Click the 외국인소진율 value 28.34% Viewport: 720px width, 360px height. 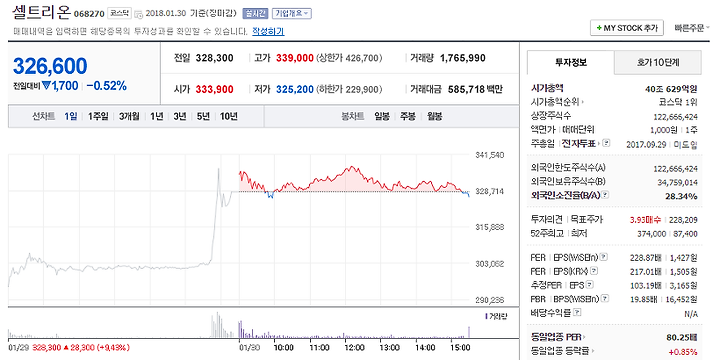(x=681, y=197)
